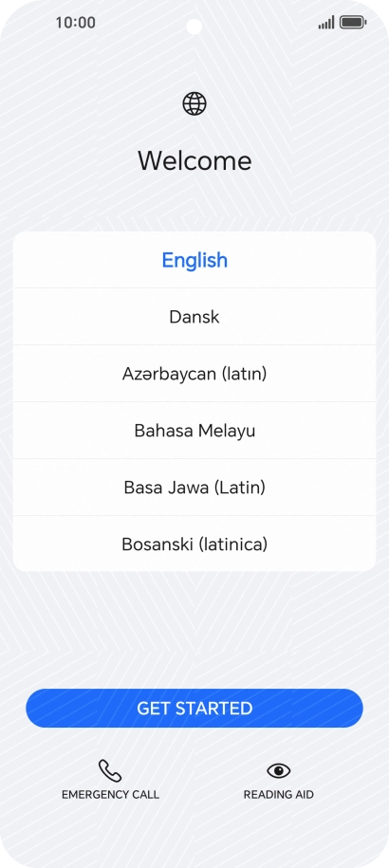Tap the divider below English
389x868 pixels.
click(194, 287)
